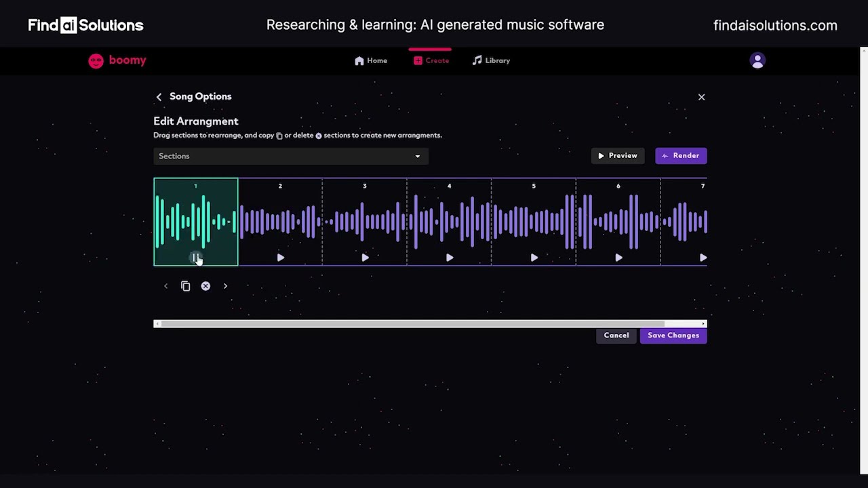Screen dimensions: 868x488
Task: Click the Preview button
Action: [618, 155]
